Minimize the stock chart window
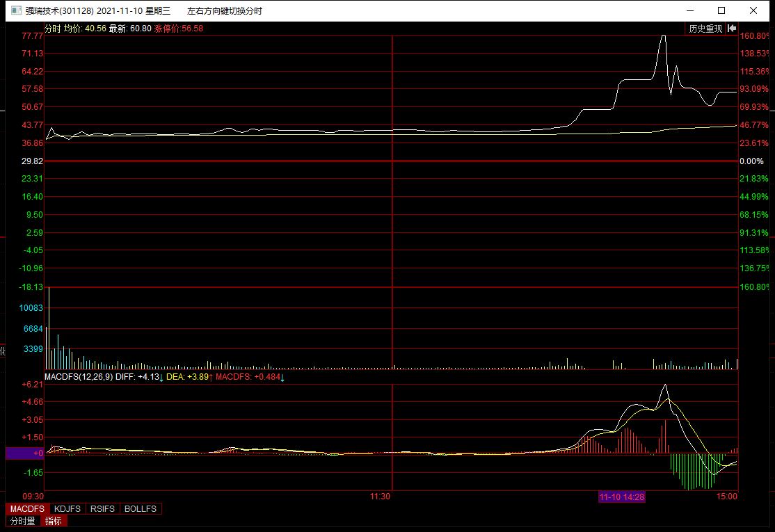Viewport: 775px width, 532px height. 689,11
